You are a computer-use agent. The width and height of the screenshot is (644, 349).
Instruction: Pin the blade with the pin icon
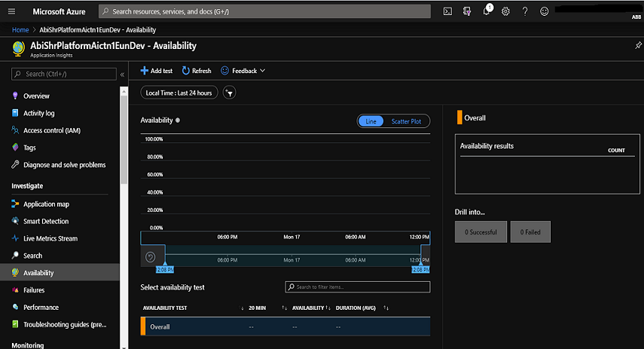(638, 45)
